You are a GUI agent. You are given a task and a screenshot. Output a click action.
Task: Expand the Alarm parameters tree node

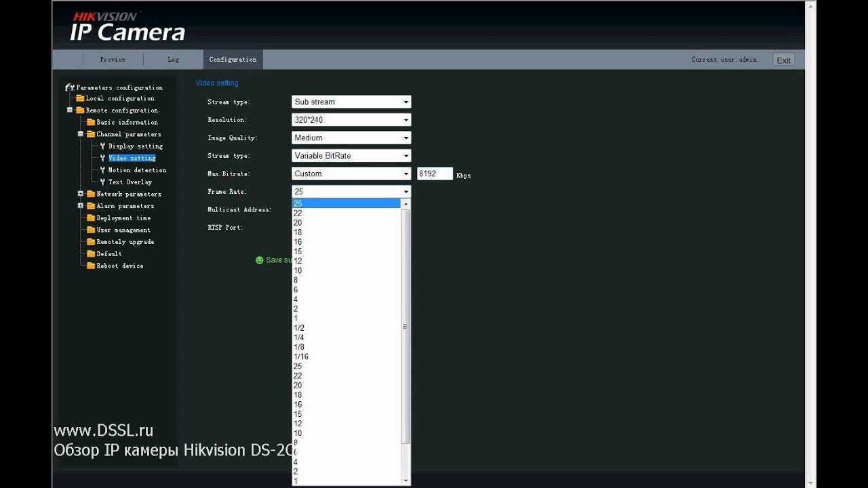(80, 206)
